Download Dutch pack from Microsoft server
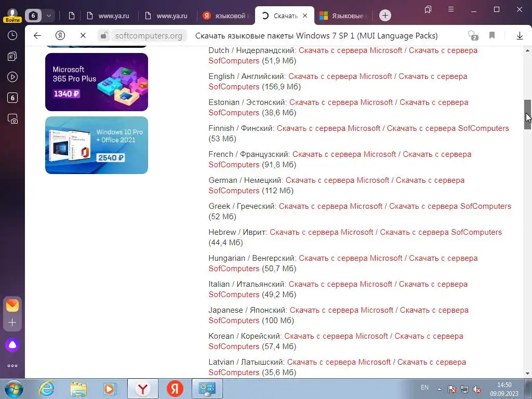Viewport: 532px width, 399px height. [351, 50]
